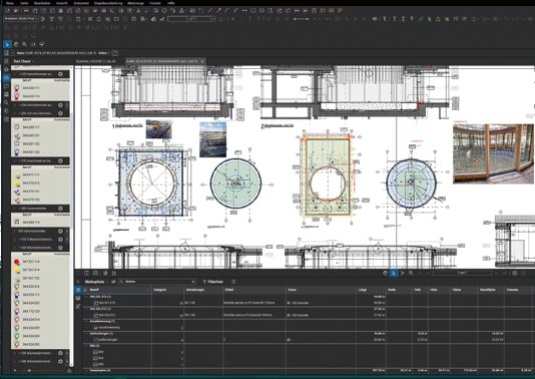
Task: Open the Search panel magnifier in the left sidebar
Action: coord(6,102)
